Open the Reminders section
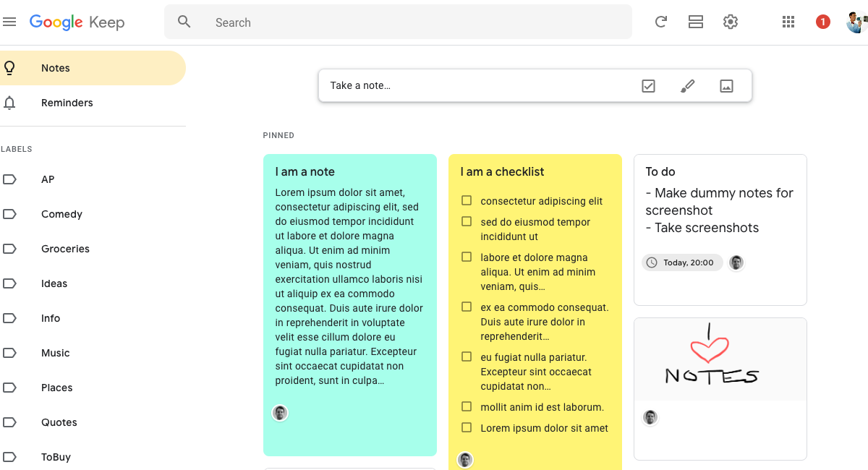Screen dimensions: 868x470 tap(67, 103)
